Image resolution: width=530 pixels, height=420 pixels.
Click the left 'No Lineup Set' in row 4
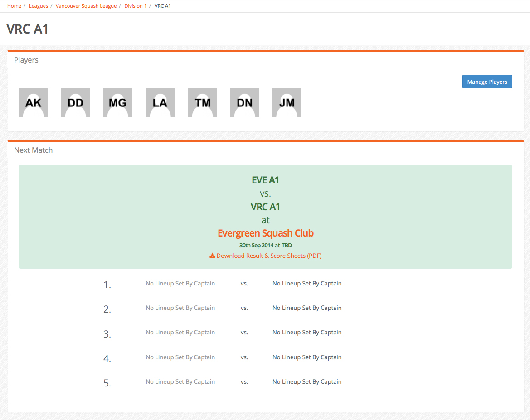point(180,357)
